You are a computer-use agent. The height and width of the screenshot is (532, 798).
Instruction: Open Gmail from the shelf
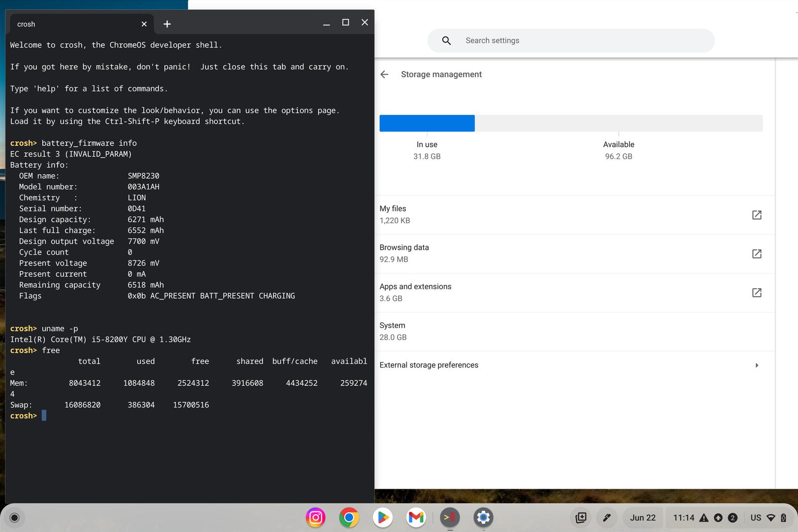(416, 518)
